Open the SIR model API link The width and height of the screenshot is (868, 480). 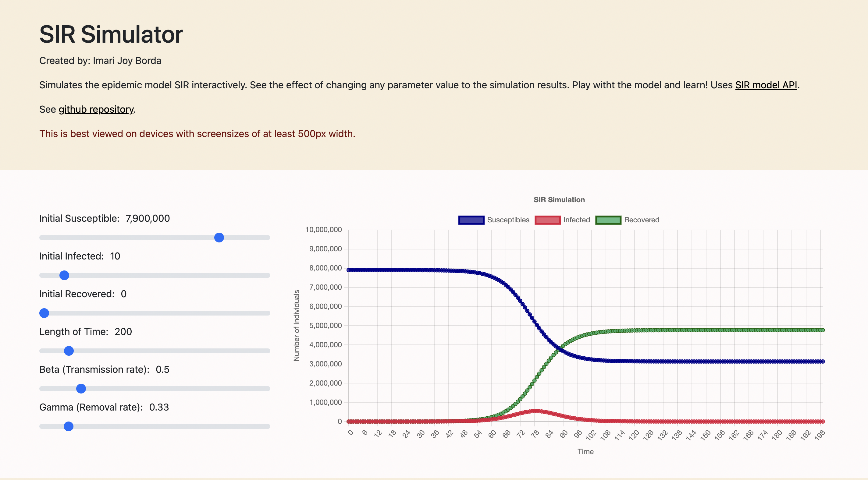coord(766,85)
